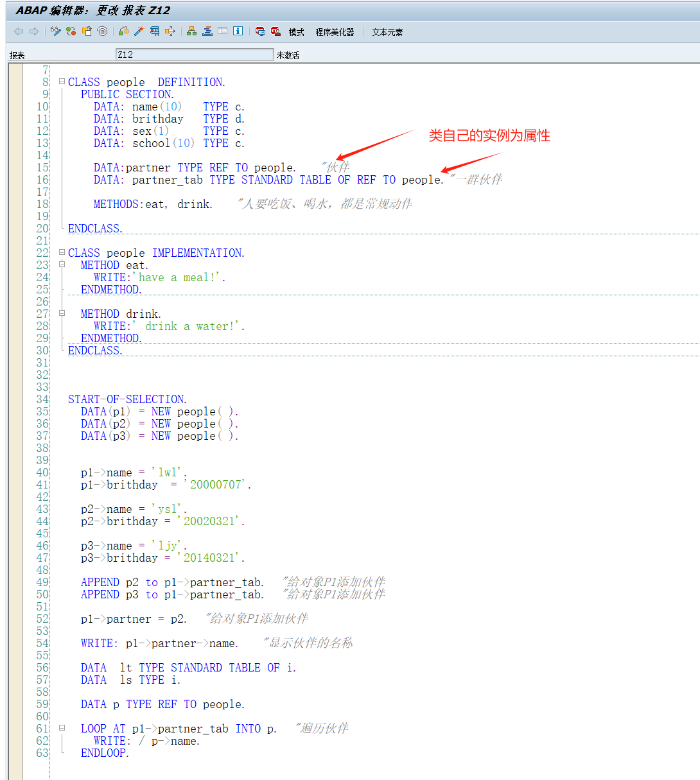Click 'DATA lt TYPE STANDARD TABLE OF i.' line
700x780 pixels.
pyautogui.click(x=188, y=668)
